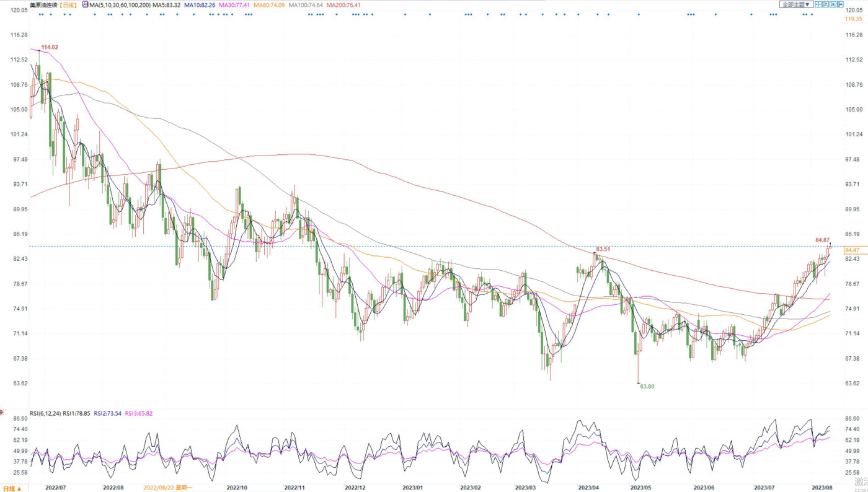
Task: Click the 63.80 low price marker
Action: click(x=647, y=387)
